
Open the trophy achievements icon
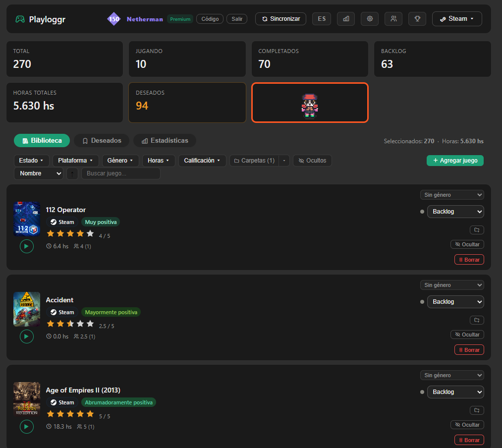click(x=417, y=19)
